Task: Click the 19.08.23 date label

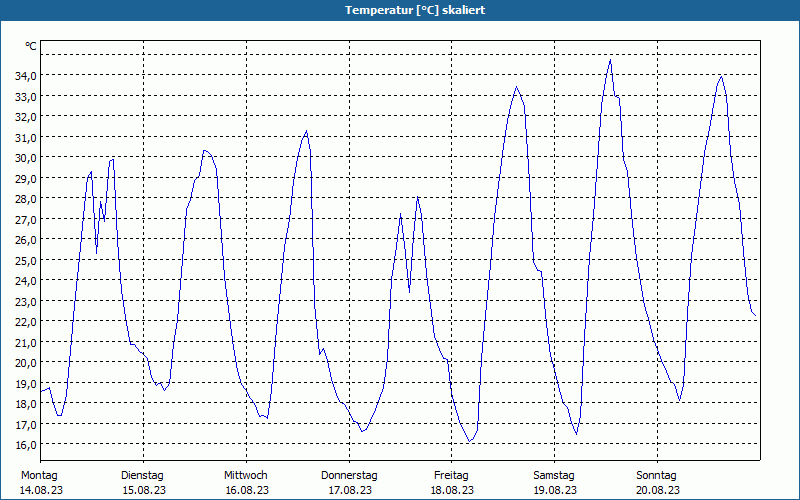Action: 555,490
